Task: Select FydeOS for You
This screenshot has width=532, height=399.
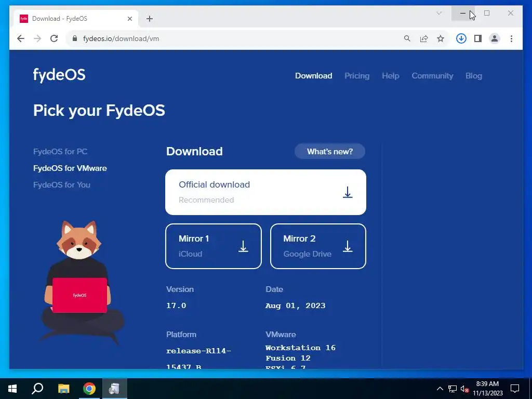Action: pyautogui.click(x=62, y=184)
